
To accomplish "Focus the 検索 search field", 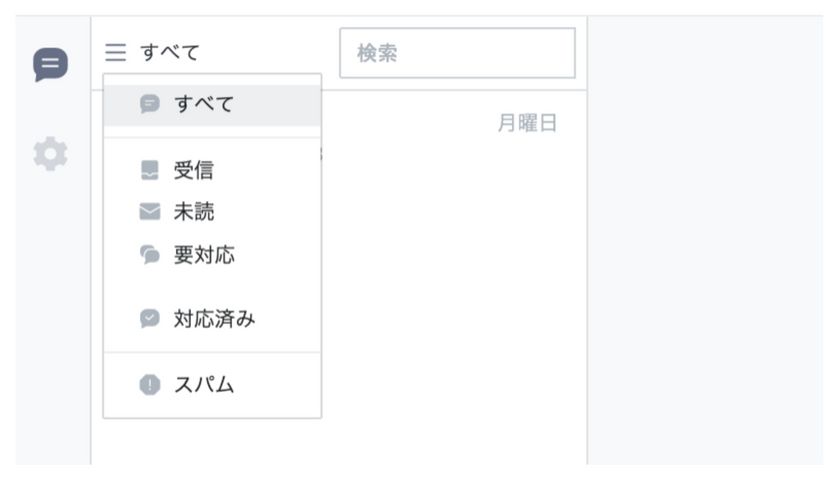I will click(458, 53).
